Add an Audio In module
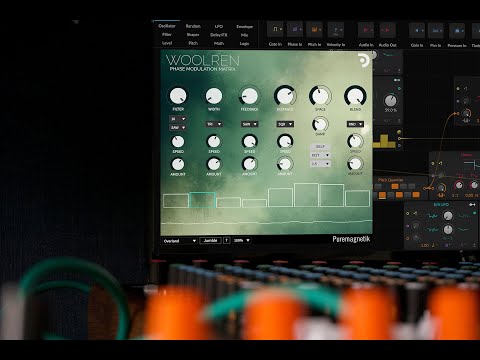 (366, 30)
